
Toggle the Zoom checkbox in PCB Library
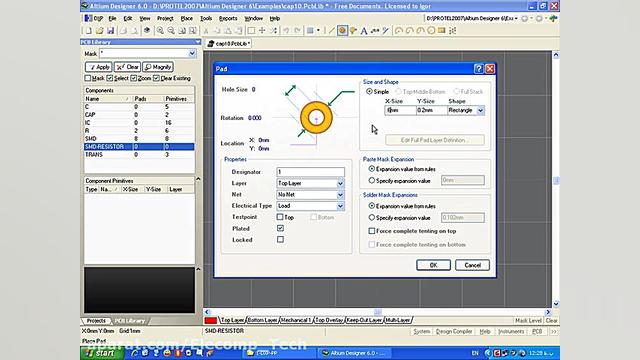(133, 78)
